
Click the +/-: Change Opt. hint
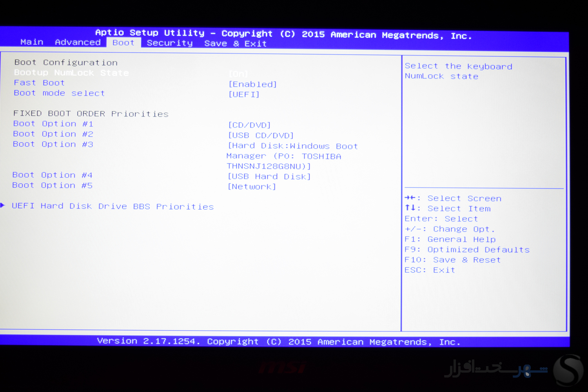450,229
